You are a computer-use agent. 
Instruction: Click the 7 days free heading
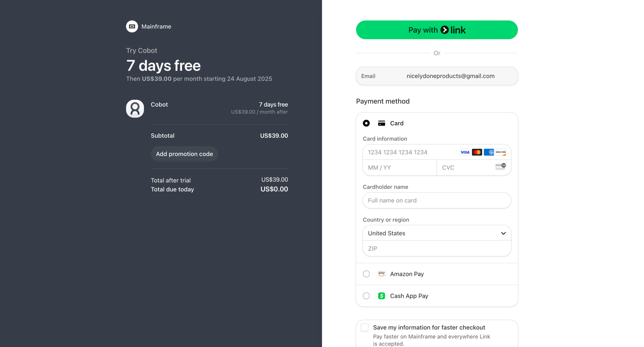click(x=164, y=66)
